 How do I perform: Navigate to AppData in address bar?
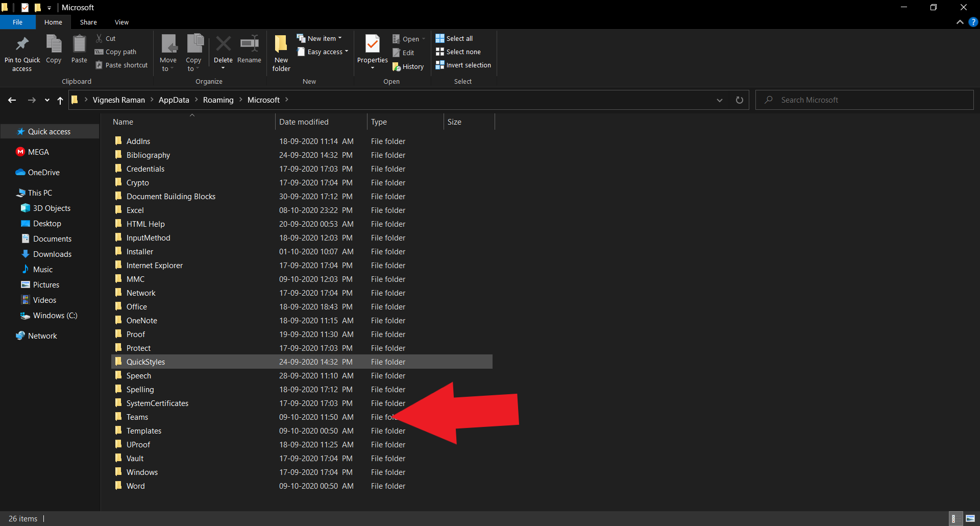[174, 100]
